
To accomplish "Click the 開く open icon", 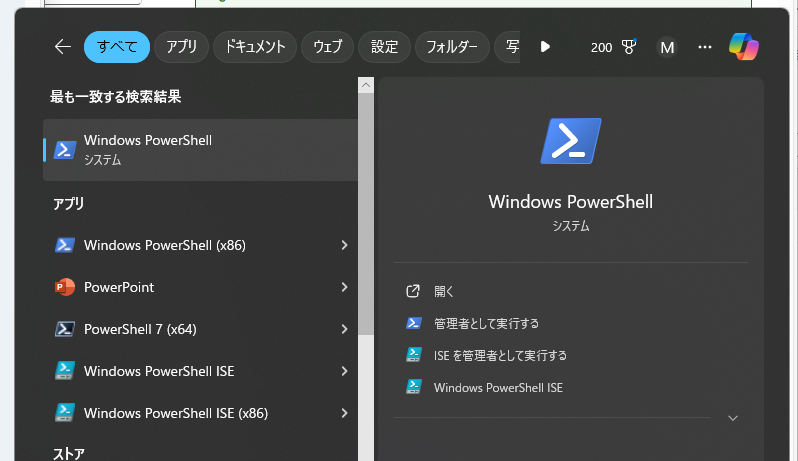I will tap(413, 291).
